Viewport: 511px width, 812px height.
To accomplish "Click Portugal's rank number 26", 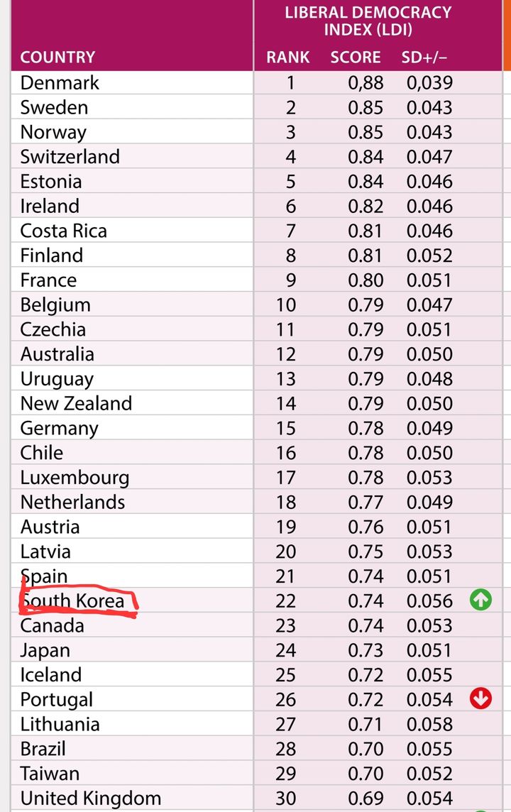I will pyautogui.click(x=286, y=700).
